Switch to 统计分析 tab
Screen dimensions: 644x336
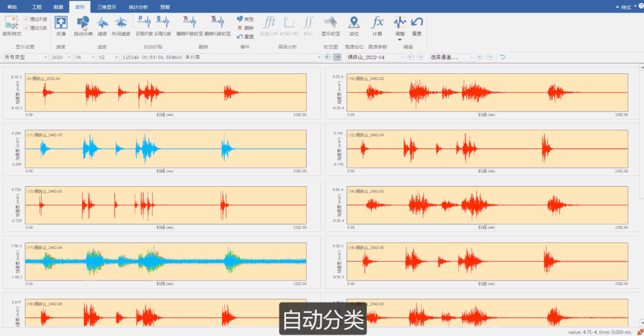[138, 7]
